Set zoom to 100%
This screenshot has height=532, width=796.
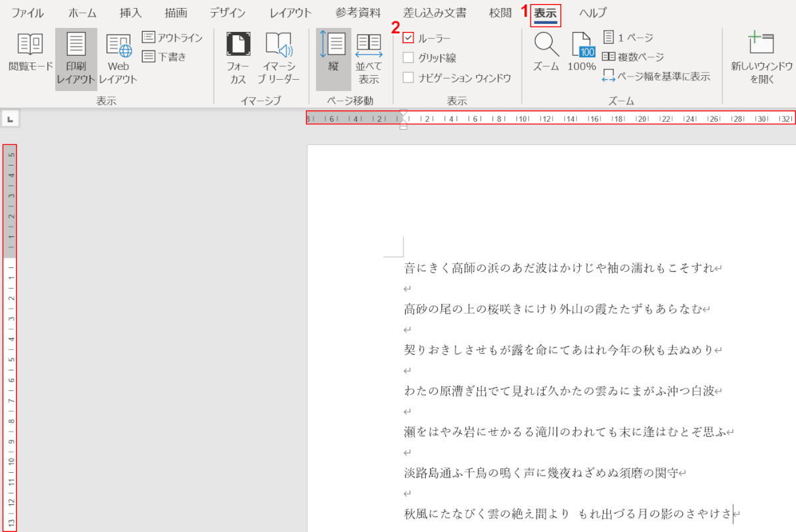[x=582, y=53]
